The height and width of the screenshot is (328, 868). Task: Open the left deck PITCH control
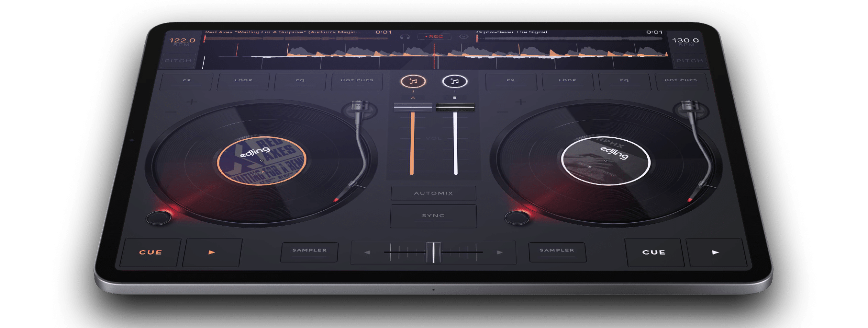(178, 61)
